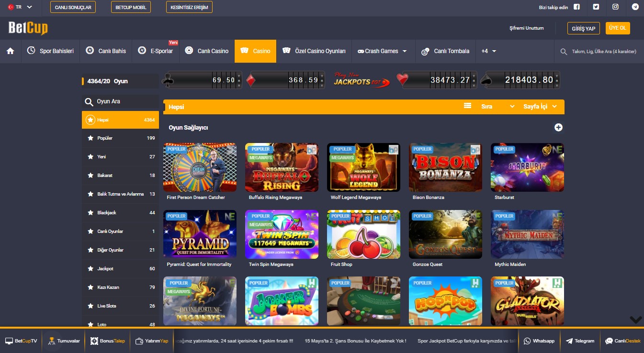Open the Twitter social icon
Image resolution: width=644 pixels, height=353 pixels.
[596, 7]
